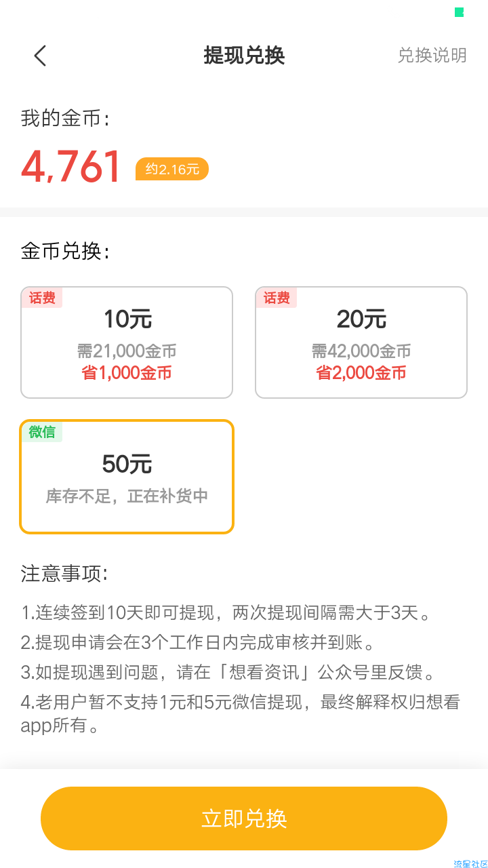The image size is (488, 868).
Task: Tap the 话费 tag on 10元 card
Action: tap(42, 298)
